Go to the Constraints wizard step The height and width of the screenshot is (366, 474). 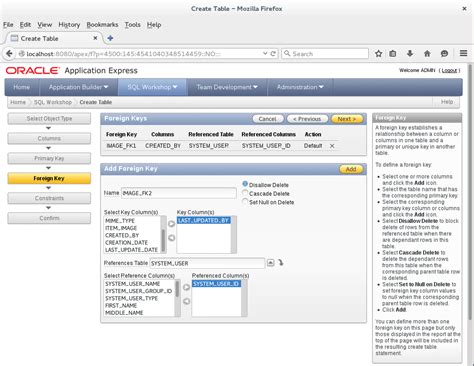pos(49,198)
